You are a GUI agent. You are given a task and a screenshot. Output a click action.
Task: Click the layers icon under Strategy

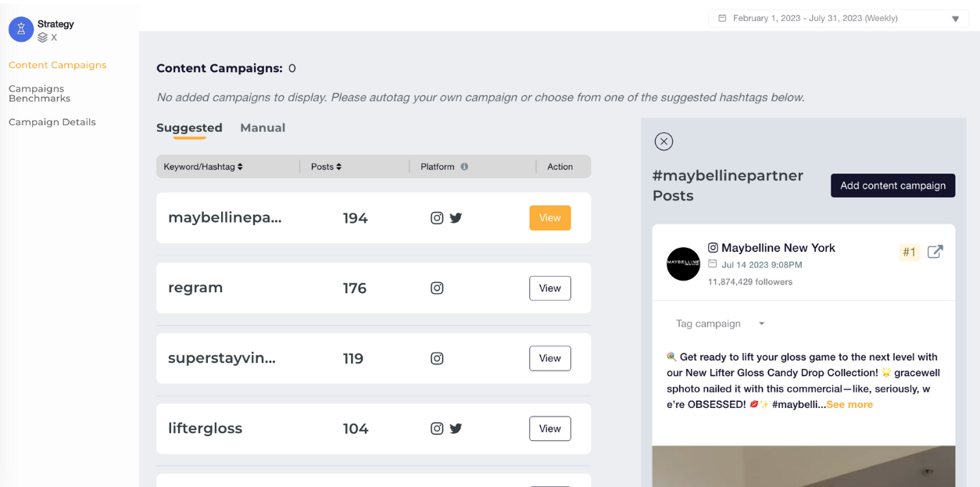click(43, 38)
